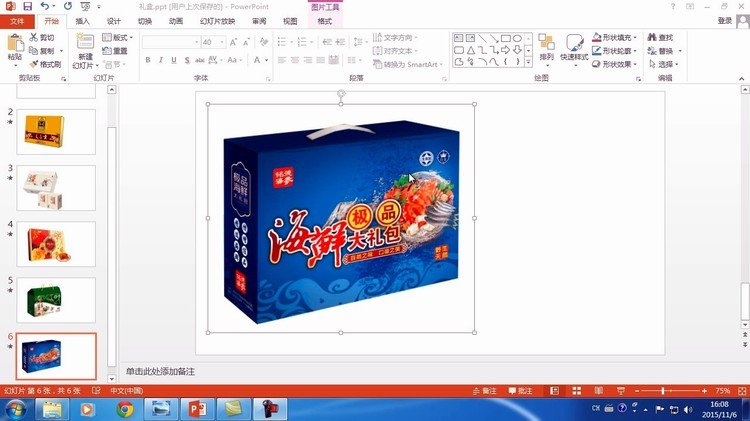Open the Layout (版式) dropdown
The height and width of the screenshot is (421, 750).
[x=118, y=37]
